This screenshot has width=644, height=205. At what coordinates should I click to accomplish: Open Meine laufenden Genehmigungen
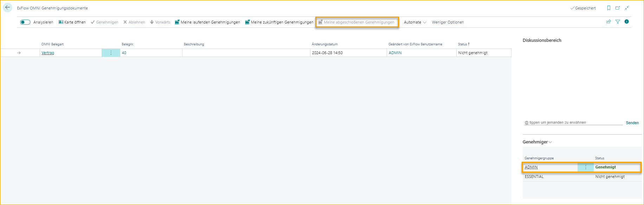pyautogui.click(x=207, y=22)
